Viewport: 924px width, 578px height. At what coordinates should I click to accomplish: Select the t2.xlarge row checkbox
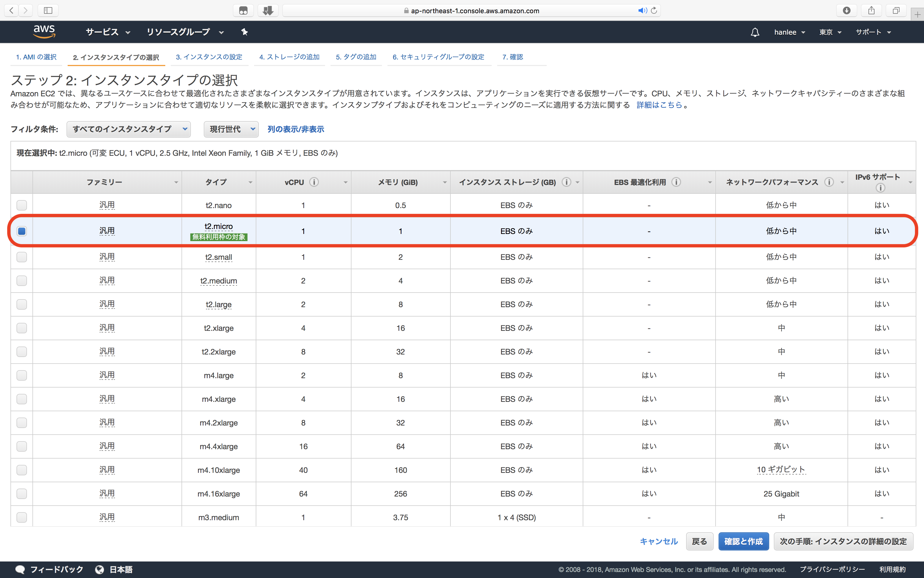(x=22, y=328)
